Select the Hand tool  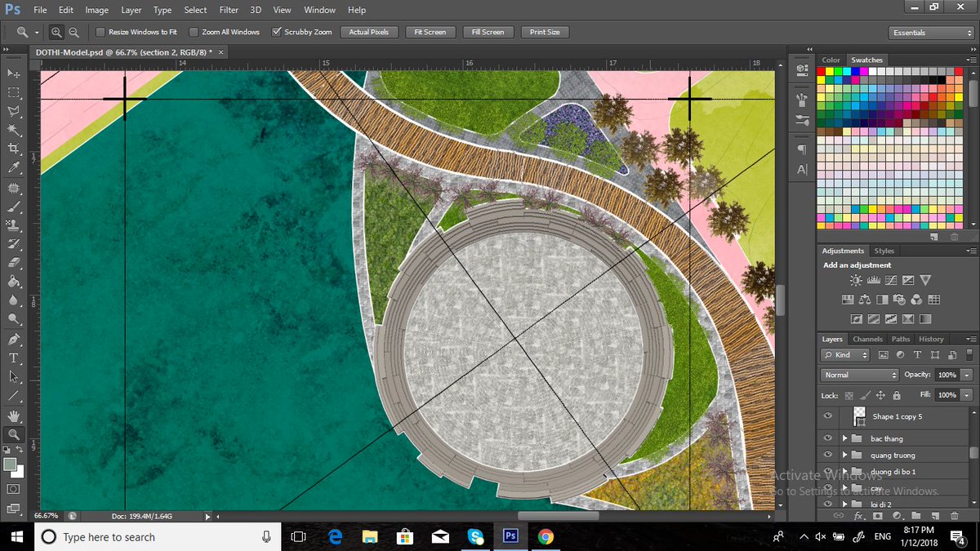14,415
